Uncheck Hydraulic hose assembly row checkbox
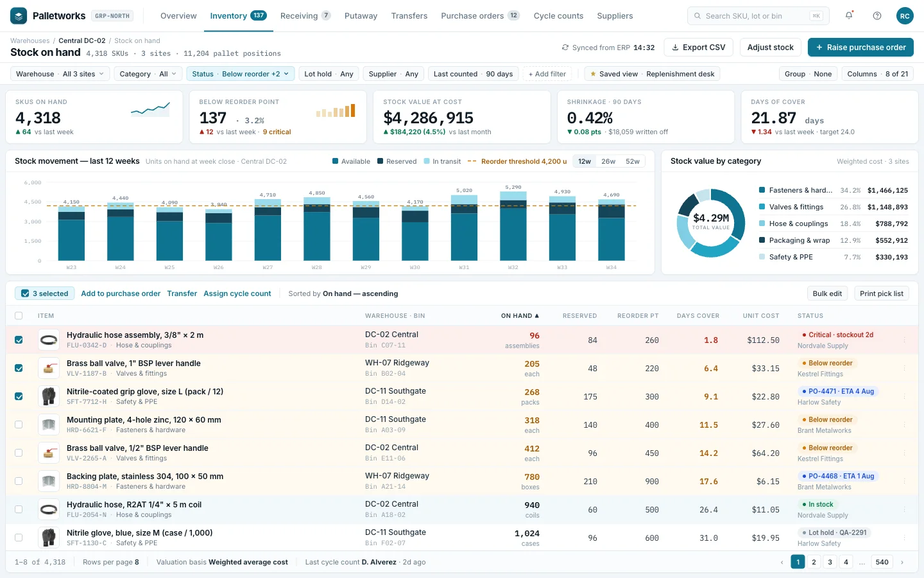The image size is (924, 578). pyautogui.click(x=19, y=340)
